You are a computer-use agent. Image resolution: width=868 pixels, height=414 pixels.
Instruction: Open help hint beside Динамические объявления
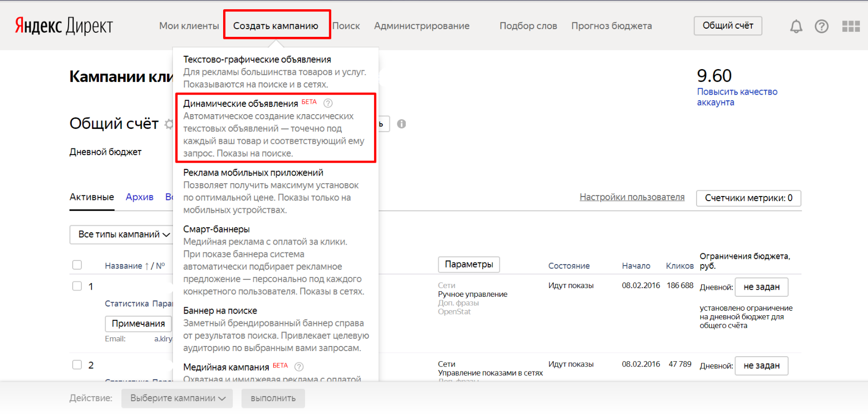tap(328, 103)
